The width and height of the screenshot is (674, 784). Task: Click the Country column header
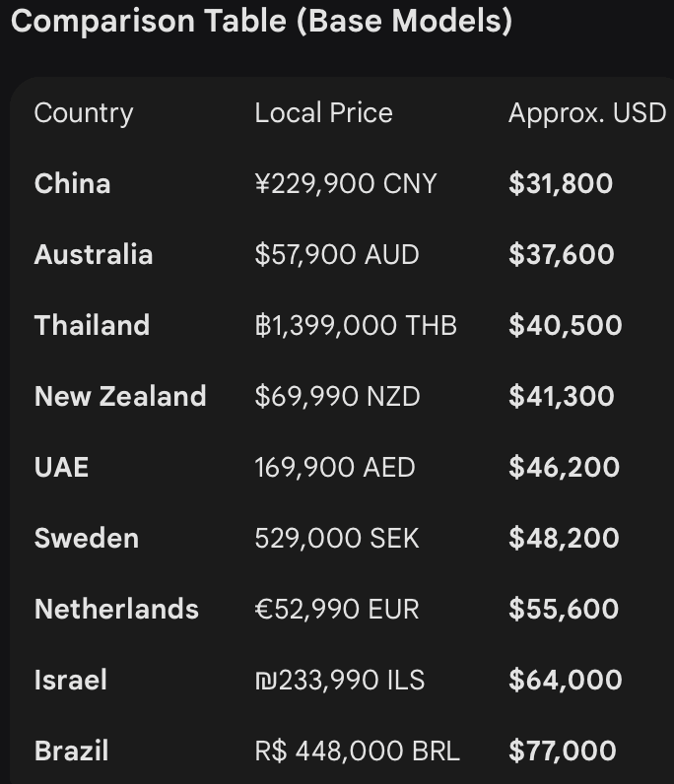[x=83, y=113]
